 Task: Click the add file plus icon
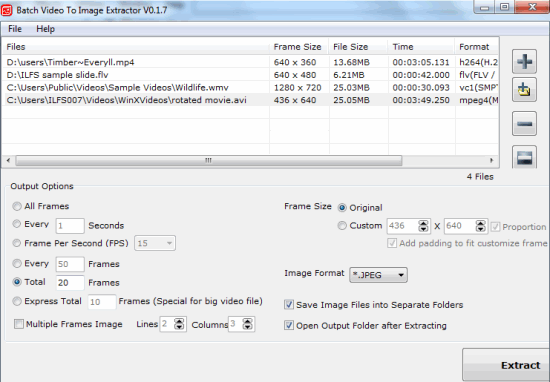click(x=524, y=61)
